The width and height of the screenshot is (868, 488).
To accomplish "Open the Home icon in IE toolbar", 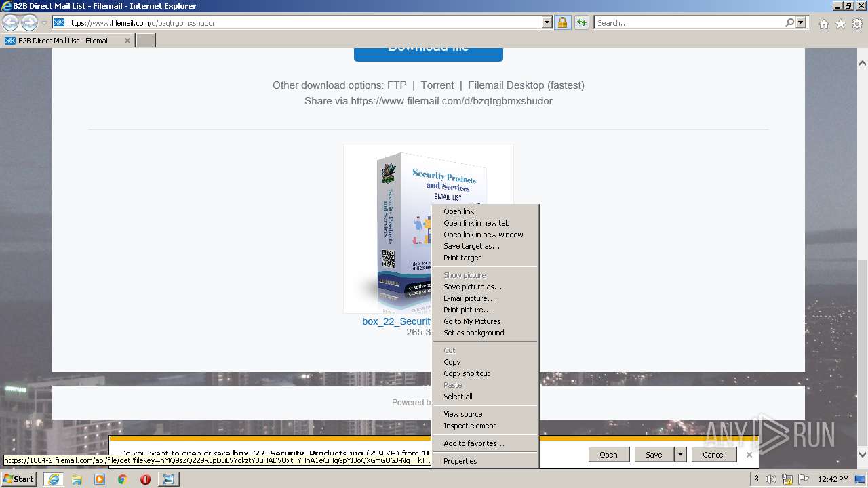I will tap(823, 24).
